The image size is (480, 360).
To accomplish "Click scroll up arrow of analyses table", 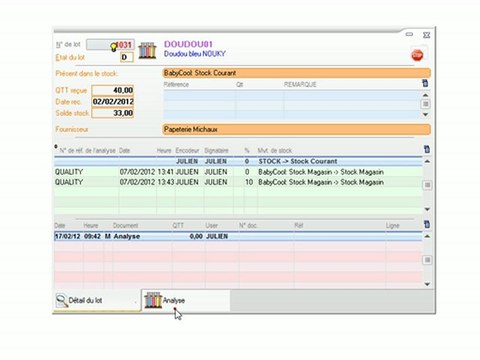I will [427, 161].
